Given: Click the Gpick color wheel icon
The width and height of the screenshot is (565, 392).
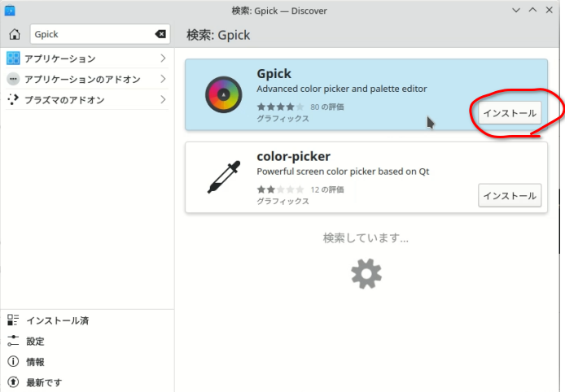Looking at the screenshot, I should tap(223, 94).
